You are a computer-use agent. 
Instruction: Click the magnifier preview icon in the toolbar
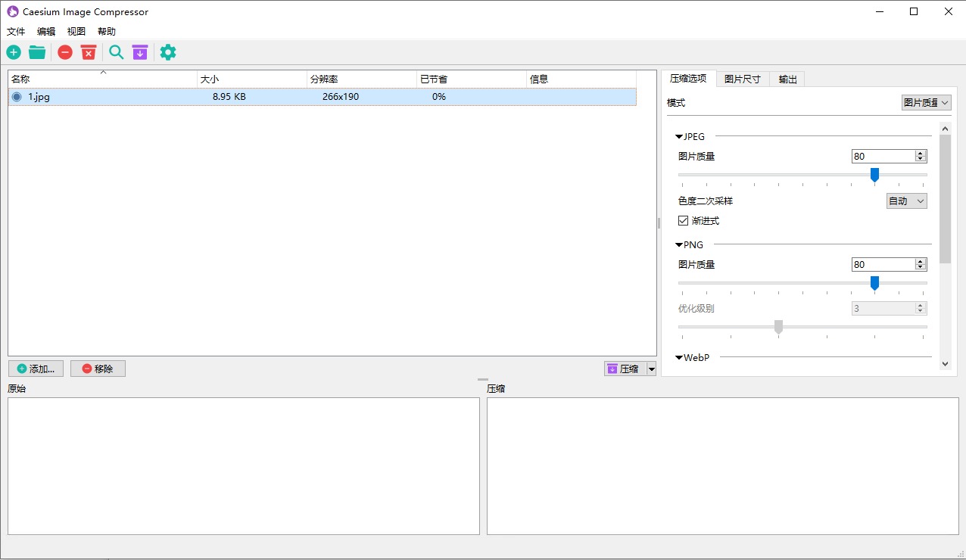[116, 52]
